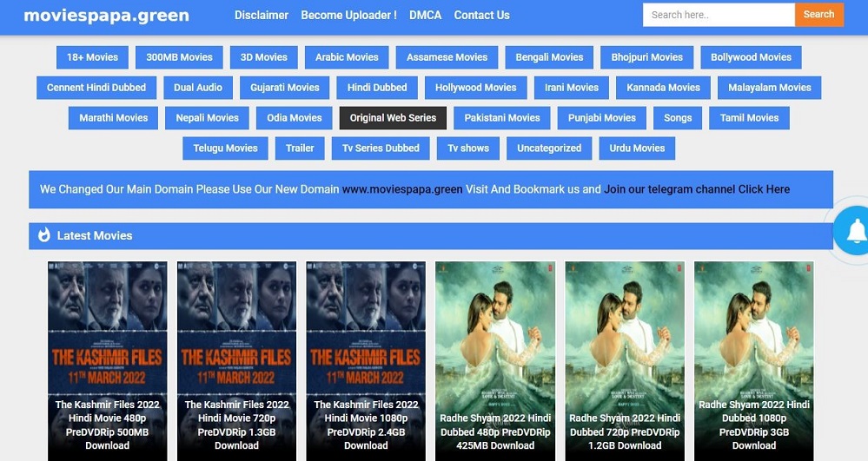Open Punjabi Movies category

[602, 118]
